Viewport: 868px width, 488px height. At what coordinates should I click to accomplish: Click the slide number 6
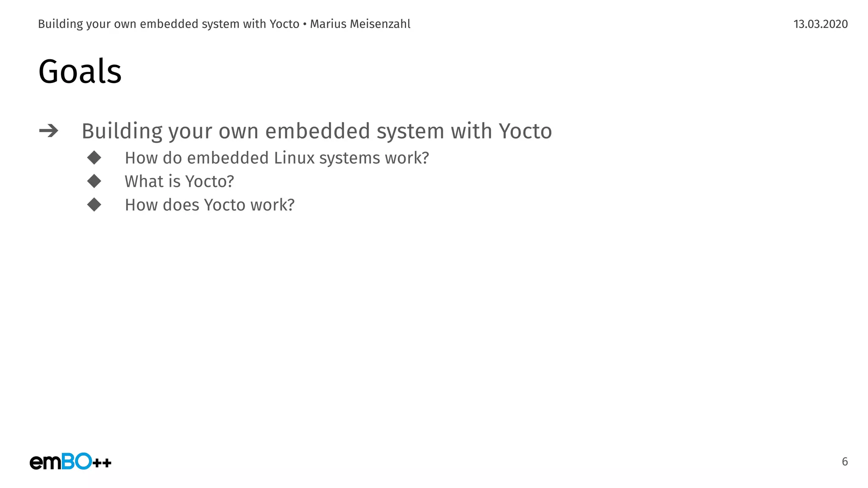(844, 461)
